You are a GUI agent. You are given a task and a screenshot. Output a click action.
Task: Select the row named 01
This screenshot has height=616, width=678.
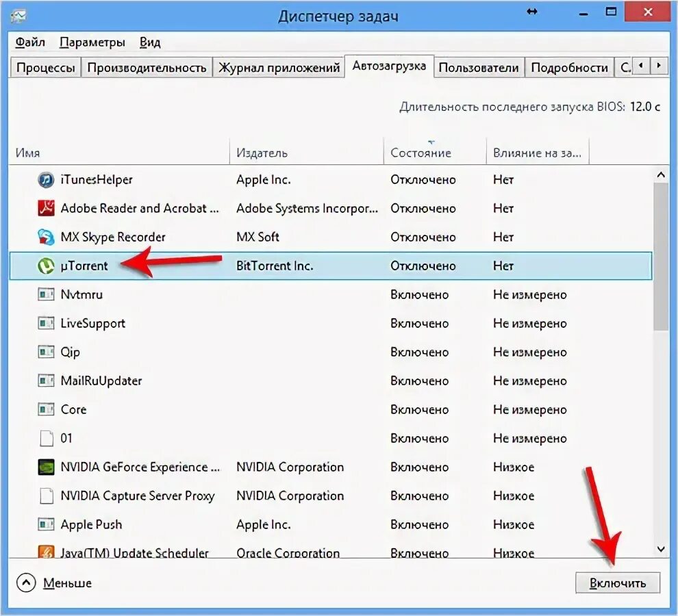coord(66,438)
